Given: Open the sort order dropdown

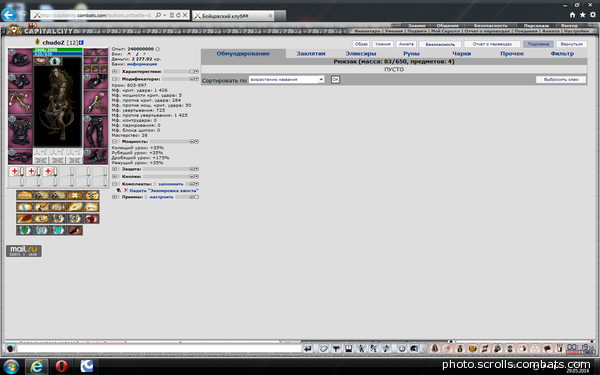Looking at the screenshot, I should (x=287, y=80).
